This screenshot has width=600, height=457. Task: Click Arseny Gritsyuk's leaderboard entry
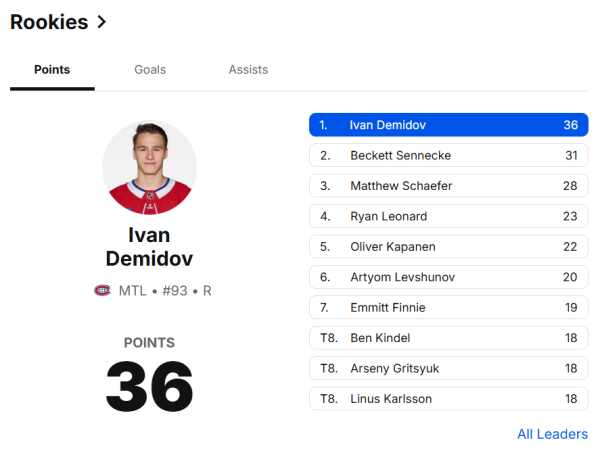pos(448,368)
